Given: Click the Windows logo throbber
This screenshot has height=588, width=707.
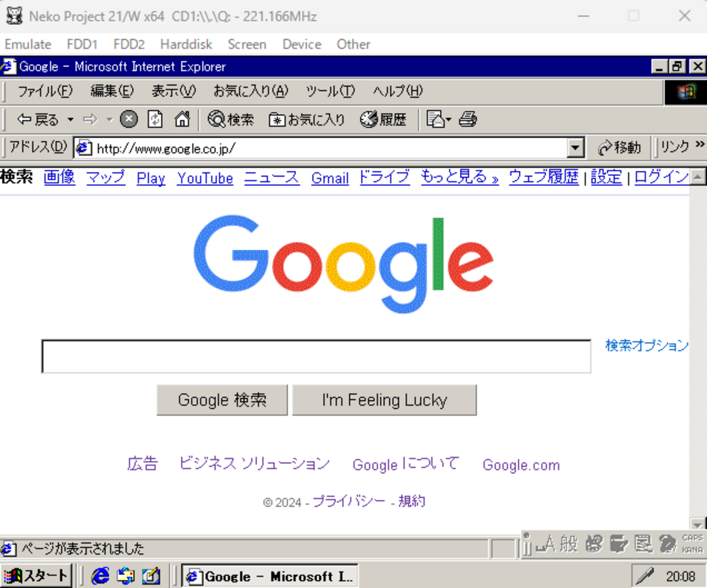Looking at the screenshot, I should (686, 92).
